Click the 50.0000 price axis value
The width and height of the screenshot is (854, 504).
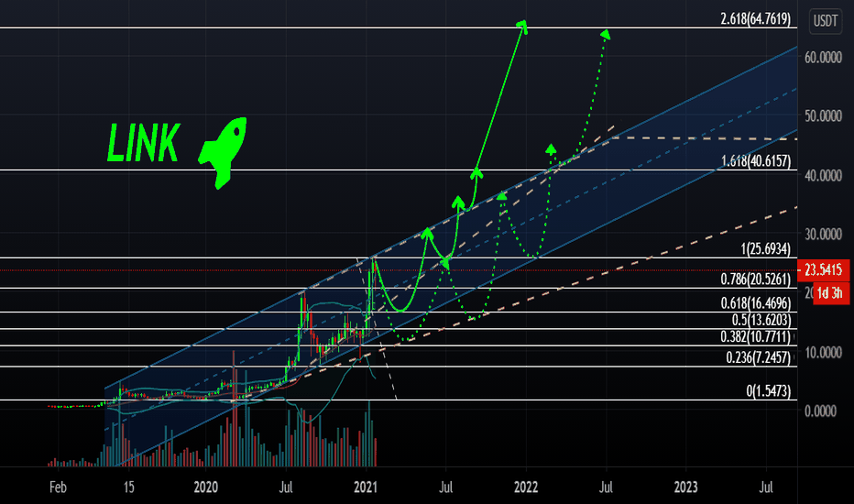click(823, 115)
